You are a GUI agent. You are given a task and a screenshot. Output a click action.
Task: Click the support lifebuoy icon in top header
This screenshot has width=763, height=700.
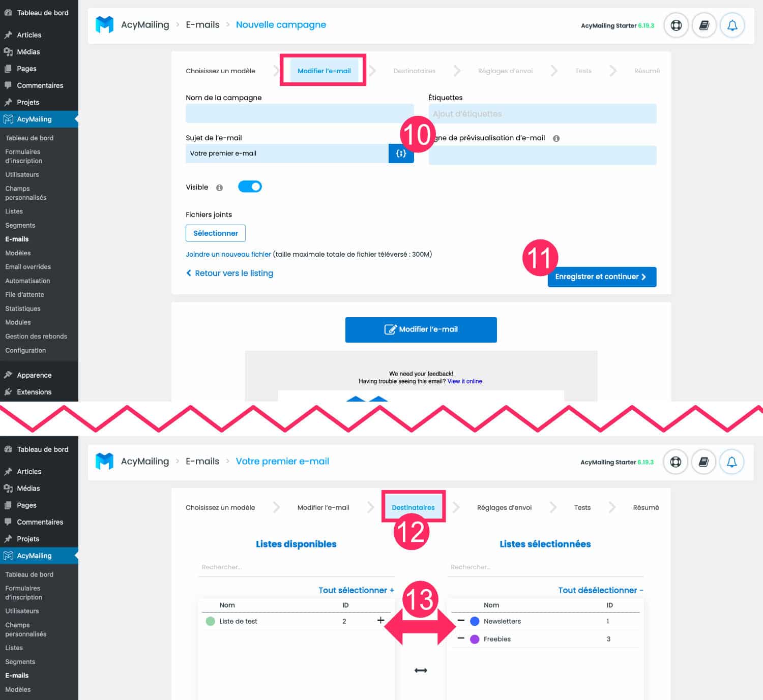tap(676, 25)
